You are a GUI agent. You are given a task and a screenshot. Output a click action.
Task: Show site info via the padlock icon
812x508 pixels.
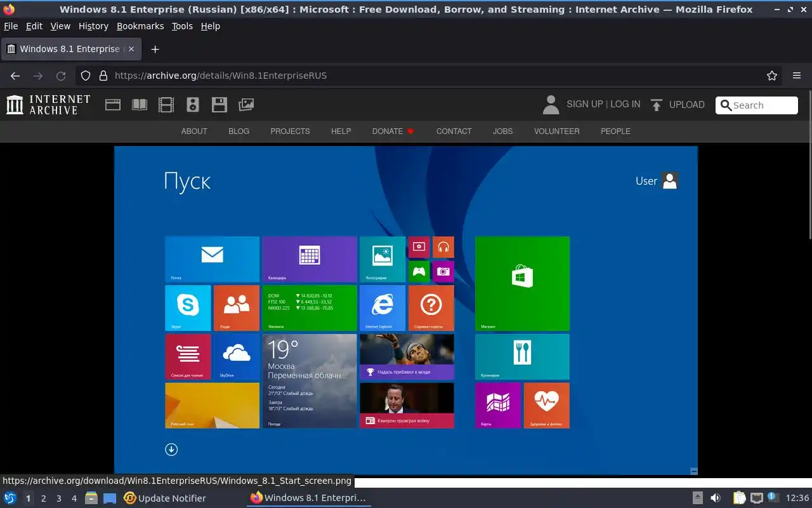pyautogui.click(x=103, y=76)
